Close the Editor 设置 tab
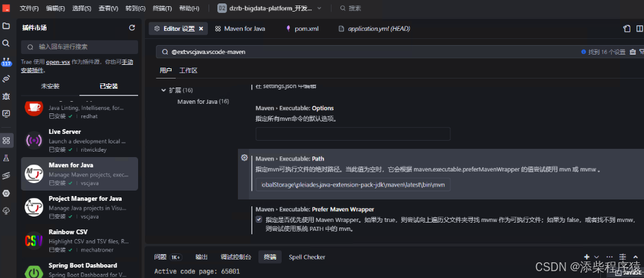The width and height of the screenshot is (644, 278). pos(201,29)
